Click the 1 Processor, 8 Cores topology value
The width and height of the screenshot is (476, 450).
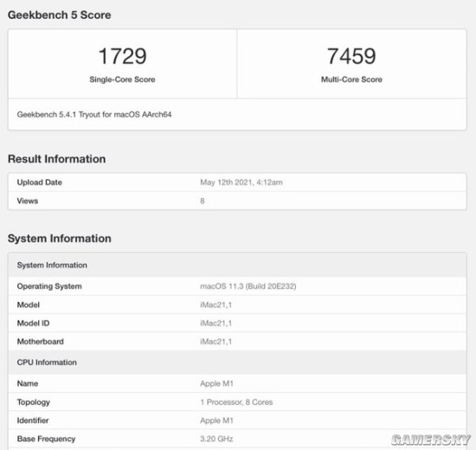pyautogui.click(x=236, y=402)
